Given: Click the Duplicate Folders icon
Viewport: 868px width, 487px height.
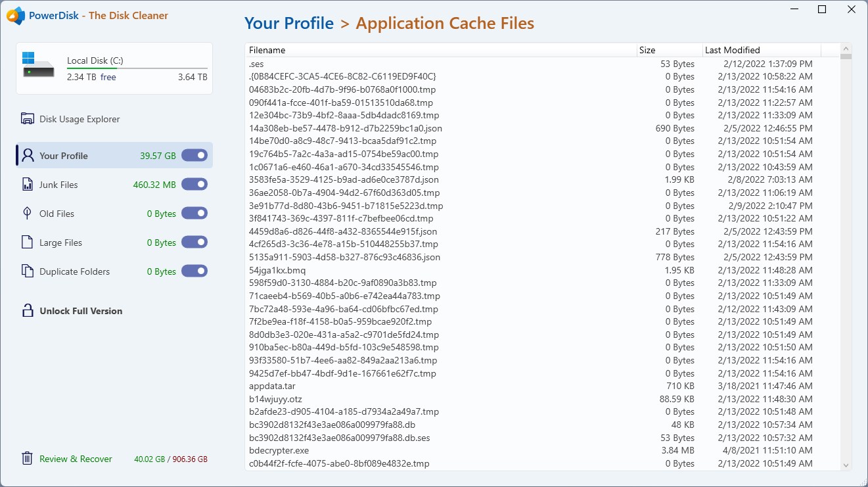Looking at the screenshot, I should click(28, 271).
